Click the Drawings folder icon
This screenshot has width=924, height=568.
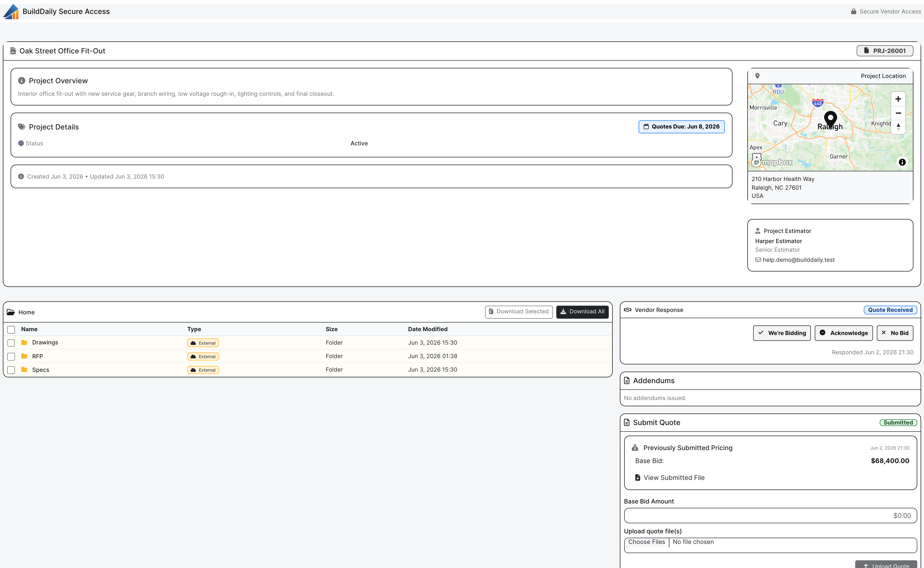click(x=24, y=342)
